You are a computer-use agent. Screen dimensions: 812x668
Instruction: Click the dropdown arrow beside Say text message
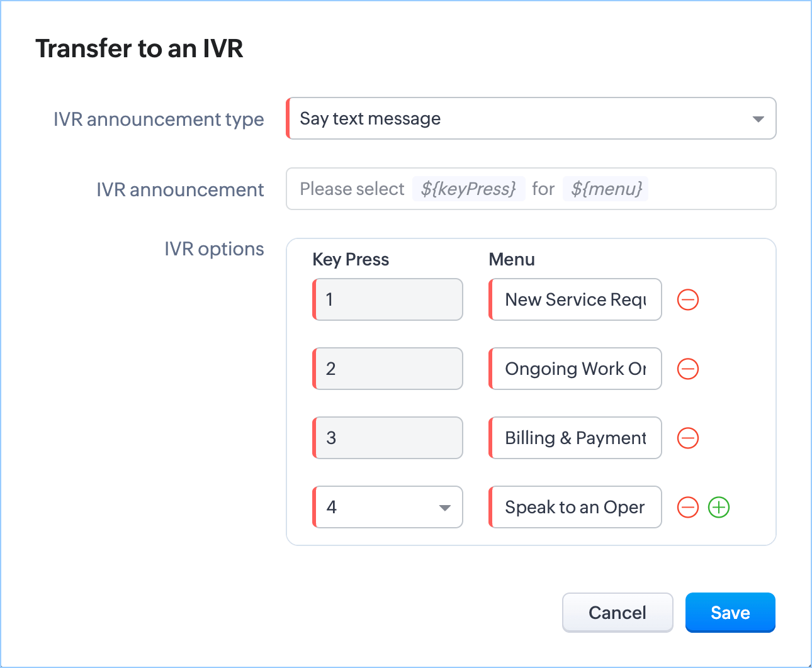(758, 119)
